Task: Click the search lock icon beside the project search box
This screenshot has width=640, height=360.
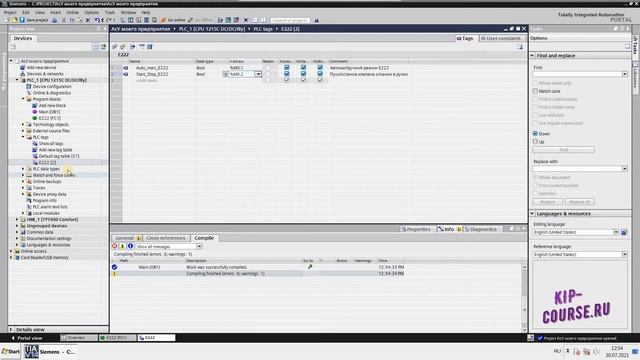Action: point(316,20)
